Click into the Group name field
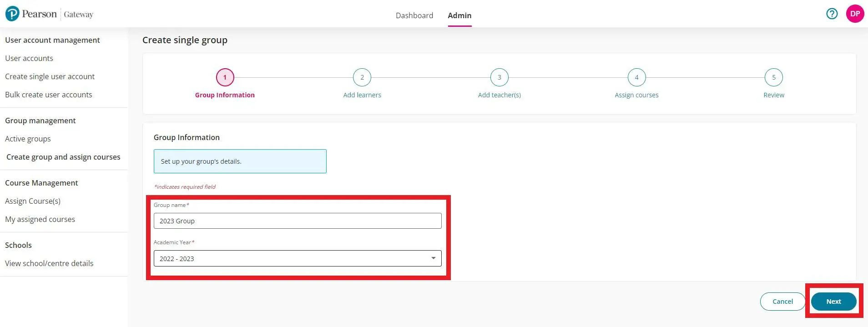This screenshot has height=327, width=868. pos(298,221)
